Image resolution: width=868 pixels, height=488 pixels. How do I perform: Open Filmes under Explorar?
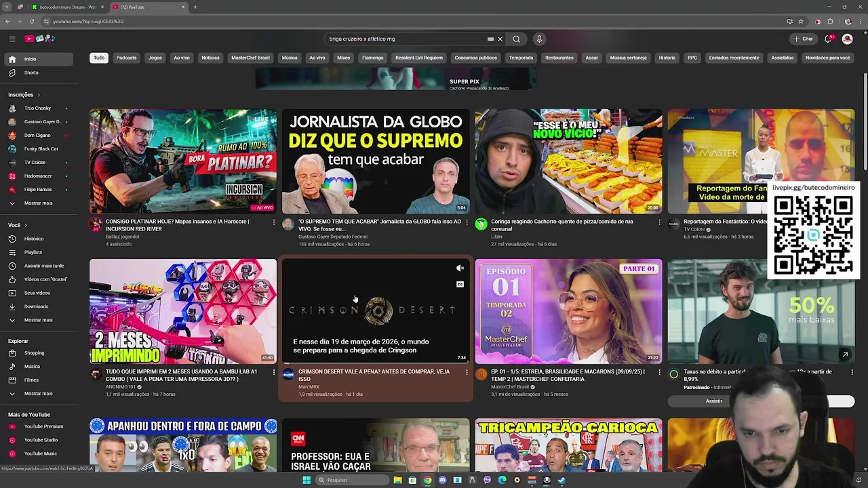click(39, 380)
